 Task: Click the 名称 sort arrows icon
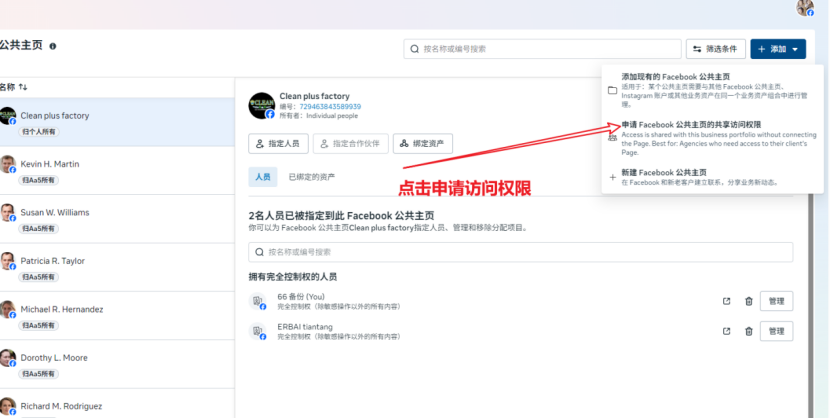[23, 87]
